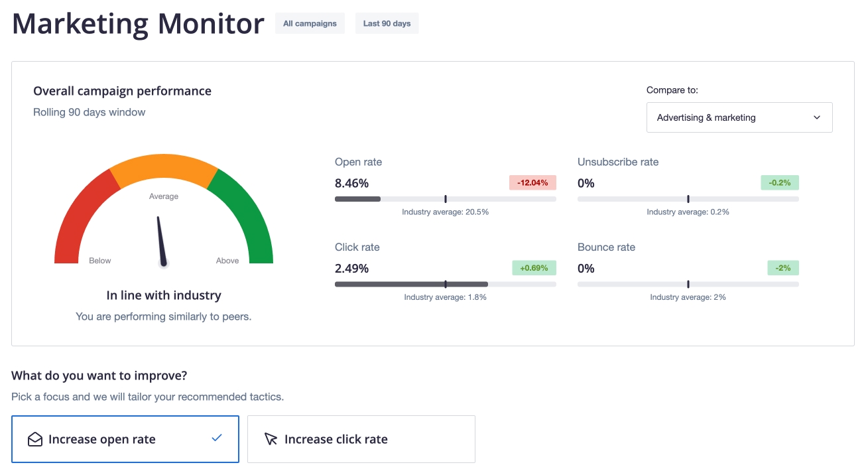The height and width of the screenshot is (473, 868).
Task: Click the Overall campaign performance heading
Action: click(x=122, y=91)
